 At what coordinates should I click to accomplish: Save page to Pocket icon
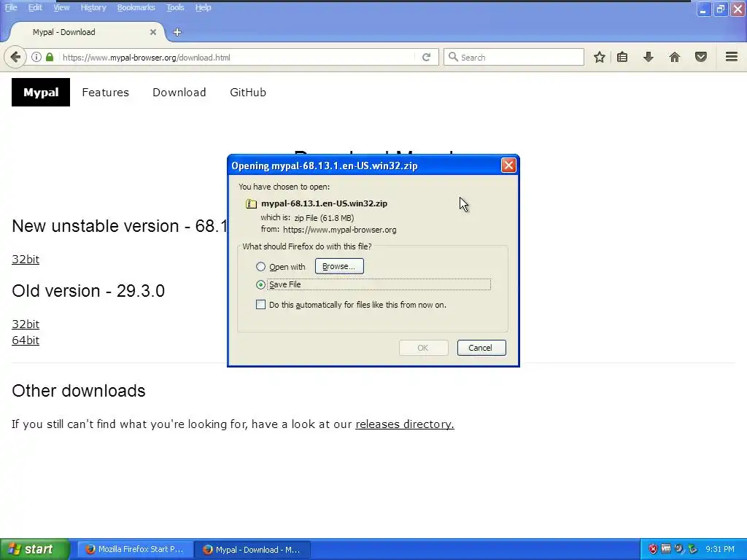tap(701, 57)
